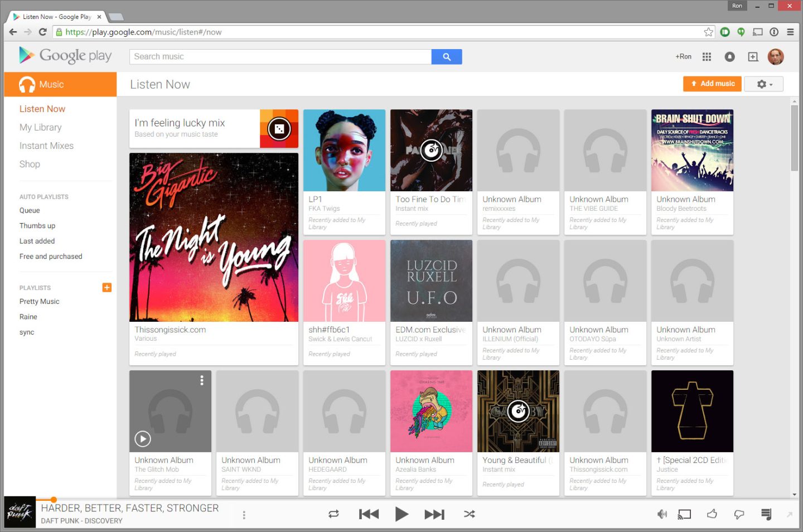803x532 pixels.
Task: Open the Google apps grid
Action: click(x=707, y=56)
